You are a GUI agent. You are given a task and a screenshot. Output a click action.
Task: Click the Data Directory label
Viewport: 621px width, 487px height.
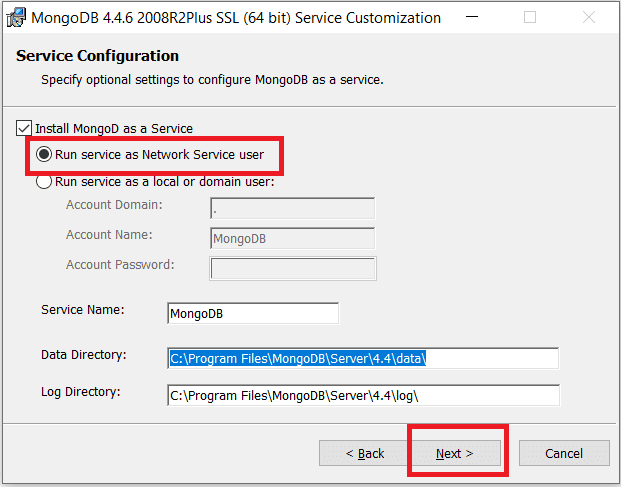point(84,355)
